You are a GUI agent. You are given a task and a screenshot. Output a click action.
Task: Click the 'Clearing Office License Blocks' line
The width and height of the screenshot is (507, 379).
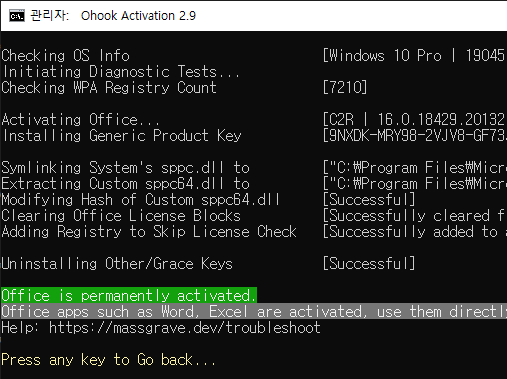coord(121,216)
